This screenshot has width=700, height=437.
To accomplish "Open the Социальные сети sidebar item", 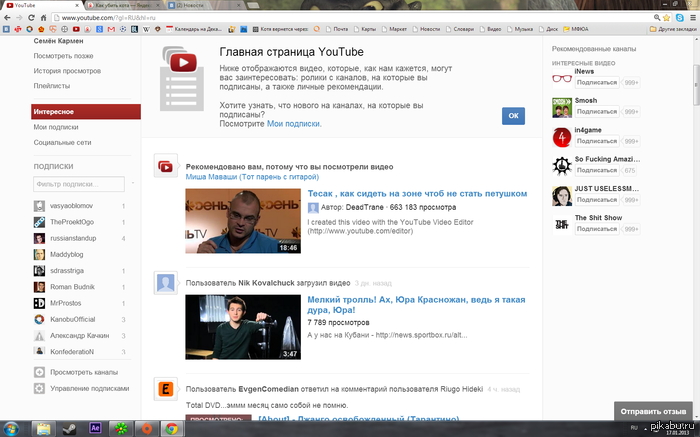I will click(x=62, y=143).
